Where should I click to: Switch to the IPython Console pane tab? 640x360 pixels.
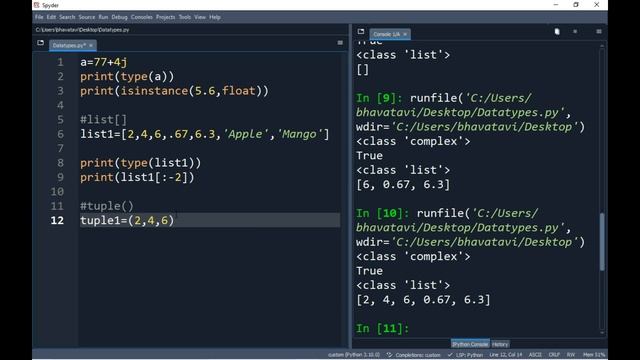tap(470, 344)
